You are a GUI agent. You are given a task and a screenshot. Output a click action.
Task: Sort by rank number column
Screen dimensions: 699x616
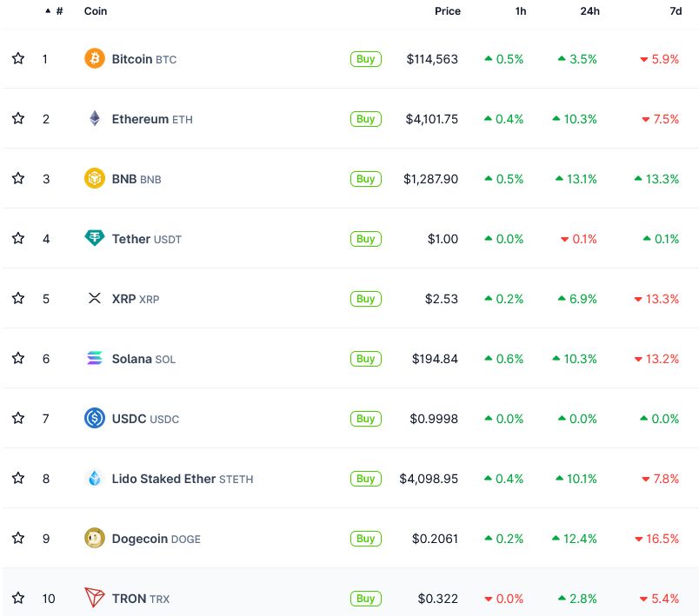click(58, 11)
